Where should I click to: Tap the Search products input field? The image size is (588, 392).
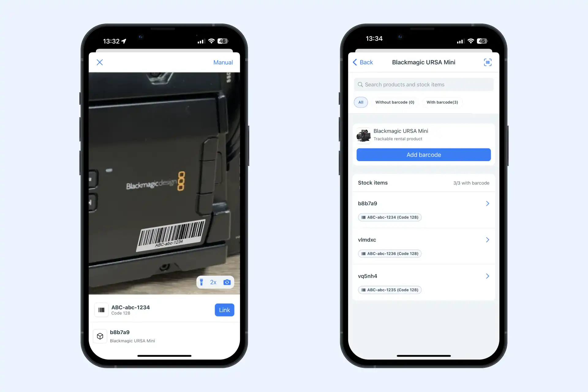point(424,85)
